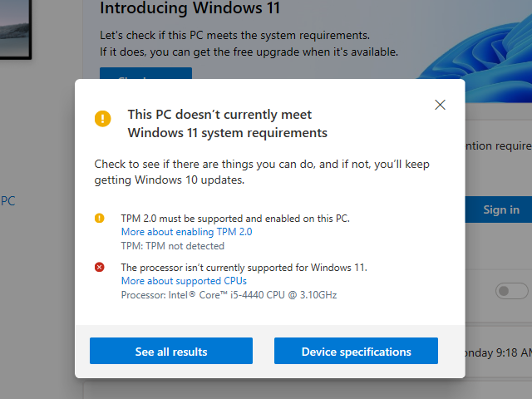Click the Introducing Windows 11 heading
This screenshot has height=399, width=532.
[x=190, y=8]
